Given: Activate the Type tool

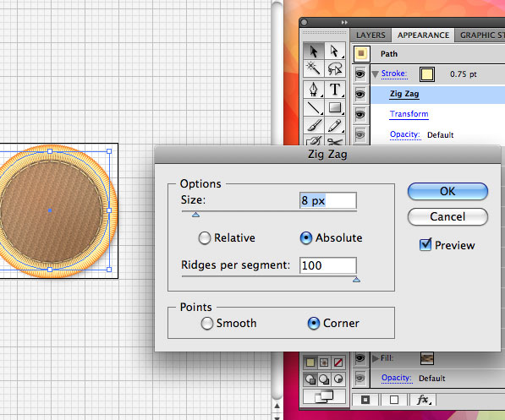Looking at the screenshot, I should 335,90.
